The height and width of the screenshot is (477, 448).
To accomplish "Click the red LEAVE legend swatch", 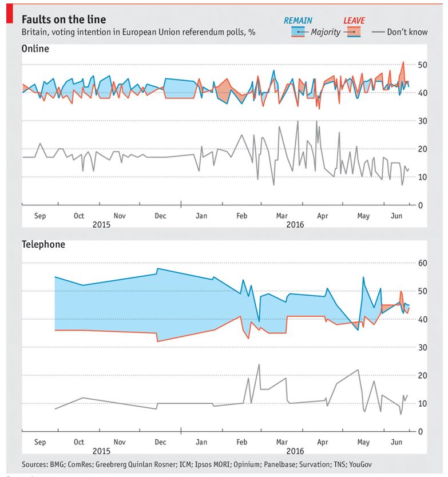I will pyautogui.click(x=354, y=32).
